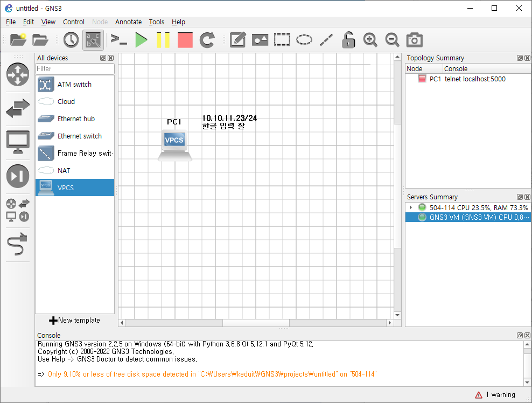Toggle show/hide interface labels icon
Image resolution: width=532 pixels, height=403 pixels.
93,40
